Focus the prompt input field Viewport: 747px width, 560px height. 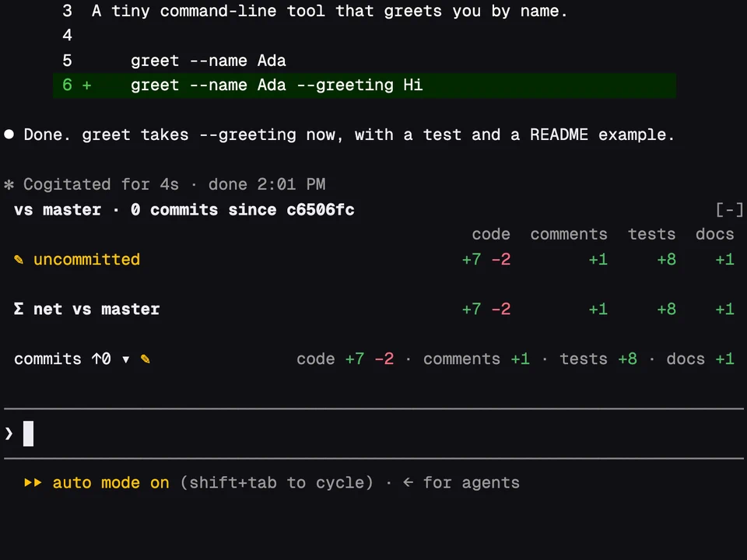point(373,433)
